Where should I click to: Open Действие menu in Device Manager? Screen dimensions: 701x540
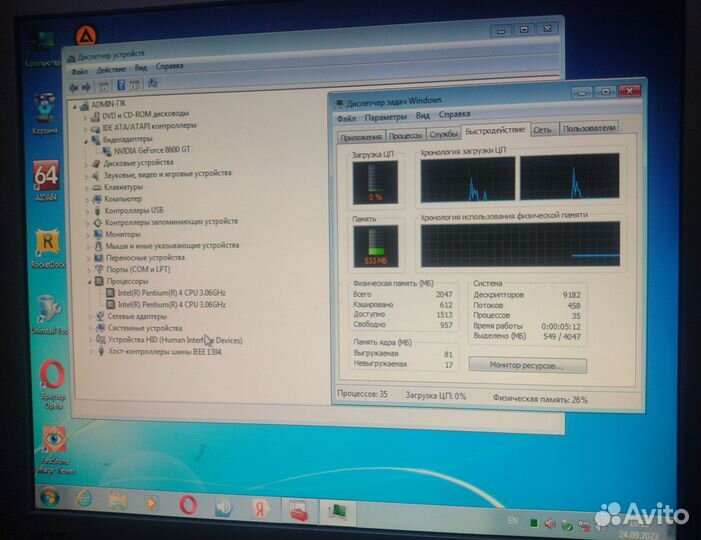[x=111, y=70]
